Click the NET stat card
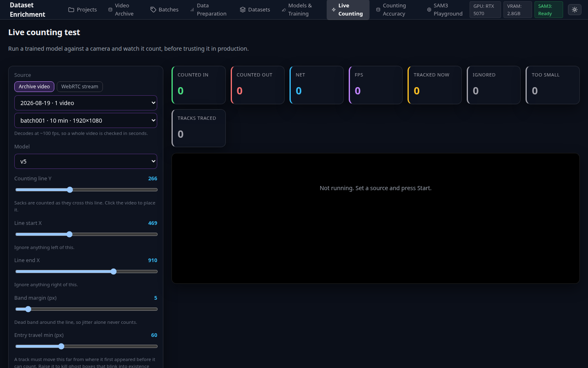This screenshot has width=588, height=368. coord(316,85)
